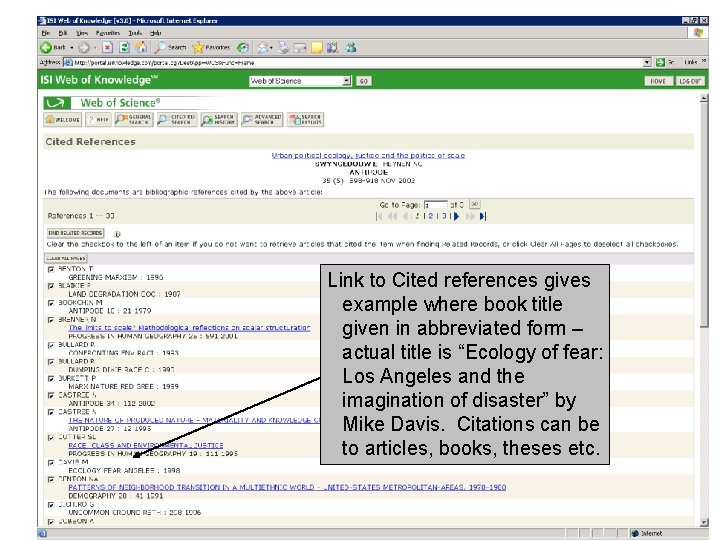The image size is (720, 540).
Task: Open the Welcome home button
Action: (x=63, y=119)
